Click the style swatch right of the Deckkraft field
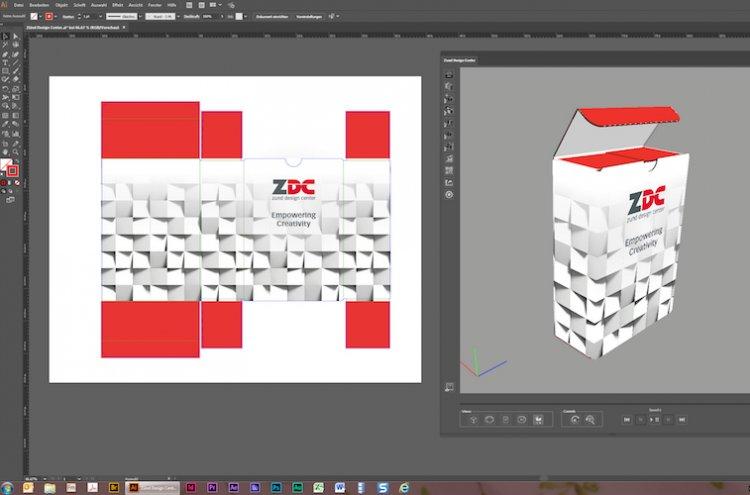750x495 pixels. point(239,16)
